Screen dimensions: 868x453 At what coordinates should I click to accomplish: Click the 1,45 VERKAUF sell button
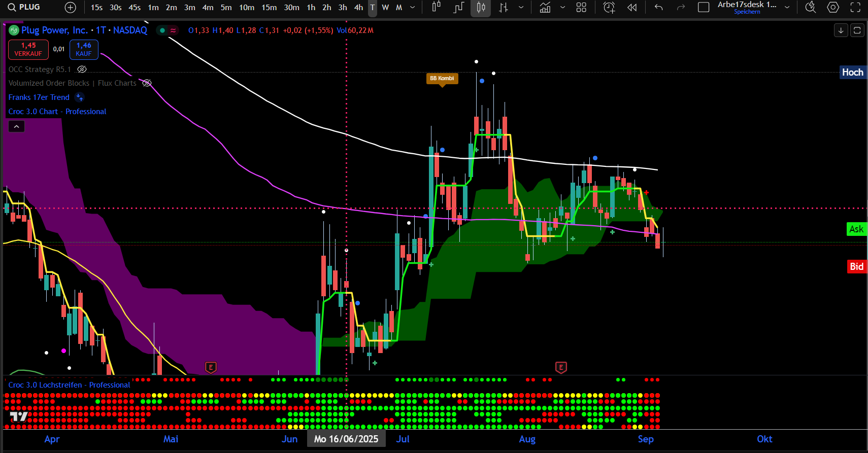28,50
